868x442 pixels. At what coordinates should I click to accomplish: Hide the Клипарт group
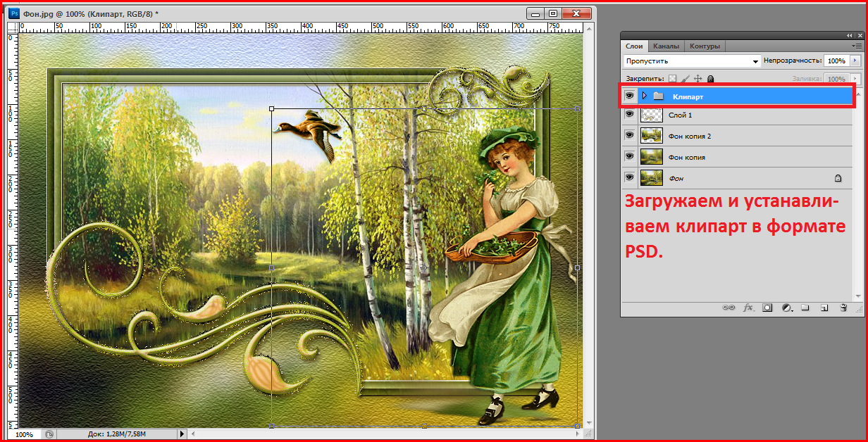tap(629, 95)
